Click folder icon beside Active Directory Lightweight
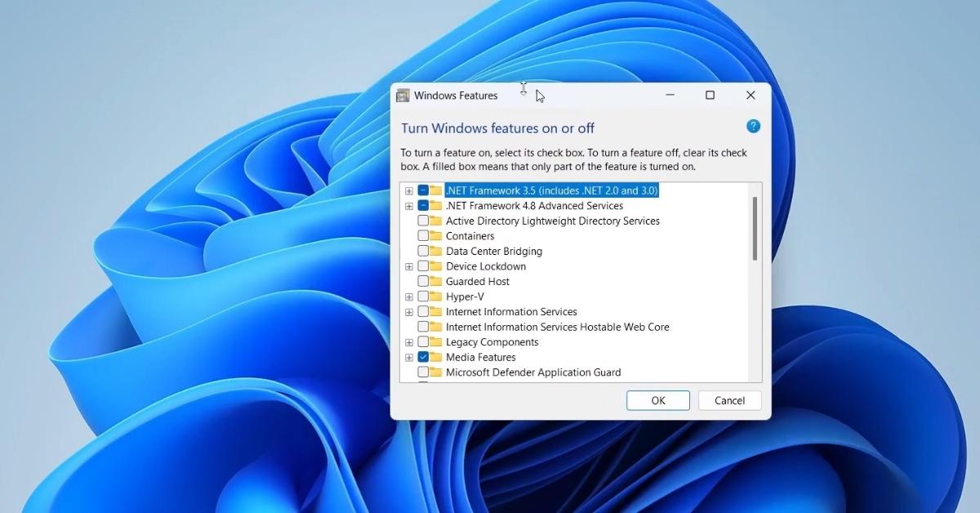980x513 pixels. 436,221
